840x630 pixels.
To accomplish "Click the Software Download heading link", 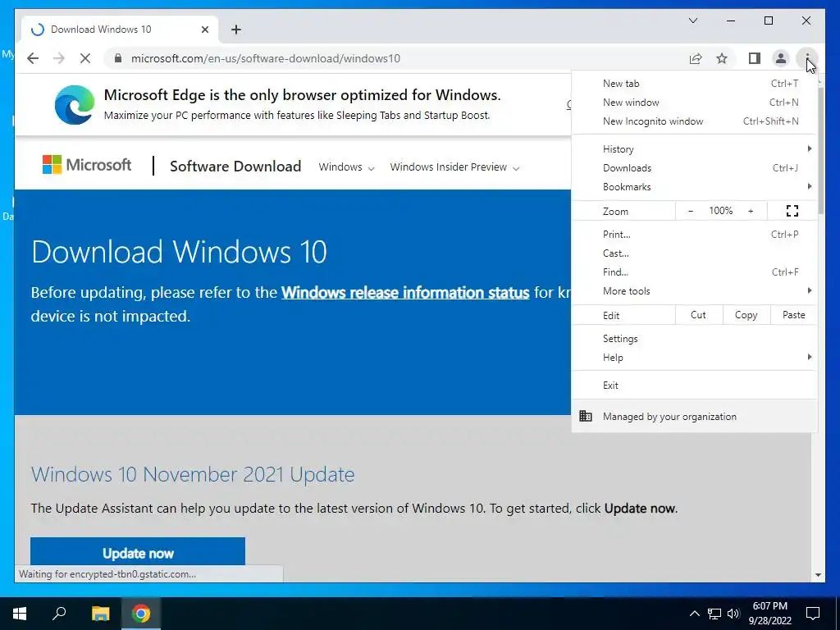I will coord(235,166).
